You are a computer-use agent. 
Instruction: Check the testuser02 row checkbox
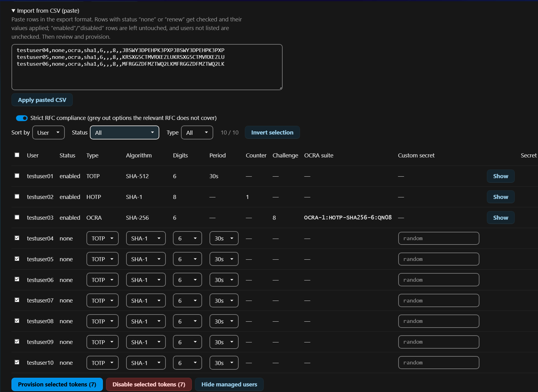pos(17,196)
